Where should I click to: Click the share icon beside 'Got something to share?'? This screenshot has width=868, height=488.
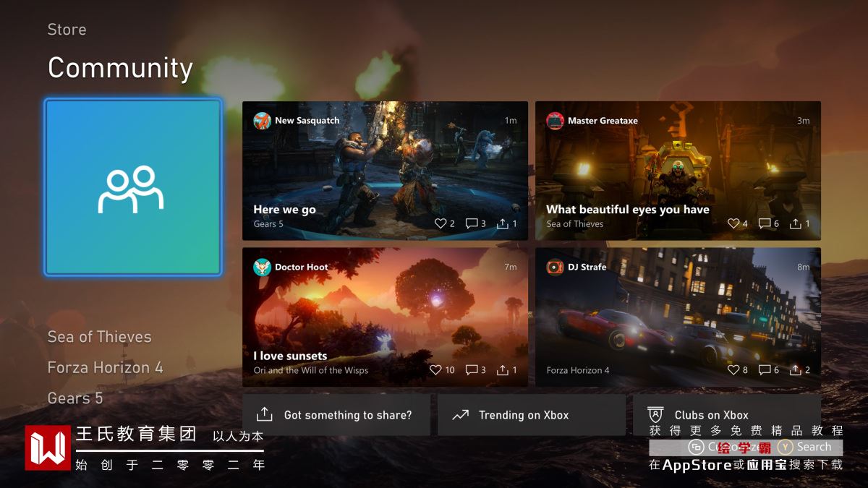tap(265, 414)
